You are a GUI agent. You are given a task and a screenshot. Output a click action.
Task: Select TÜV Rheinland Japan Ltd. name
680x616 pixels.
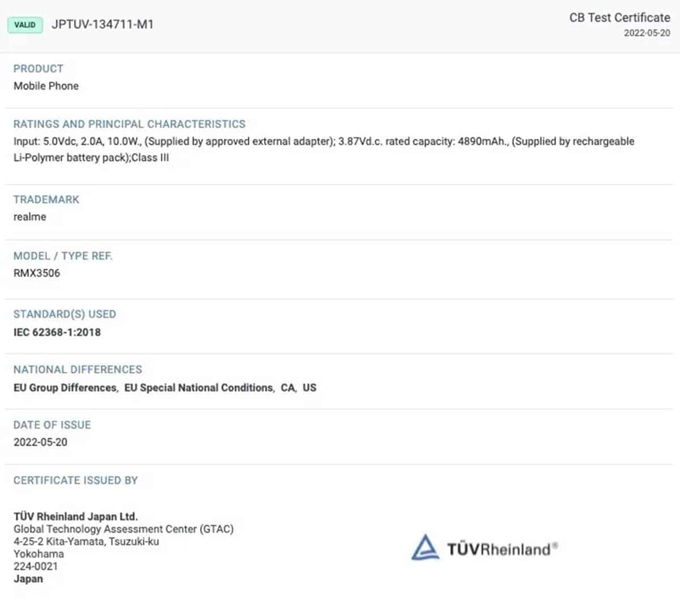(76, 516)
